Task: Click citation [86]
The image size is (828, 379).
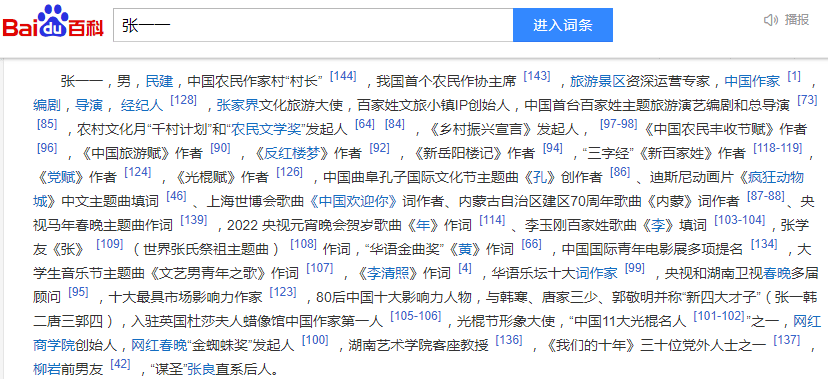Action: coord(620,172)
